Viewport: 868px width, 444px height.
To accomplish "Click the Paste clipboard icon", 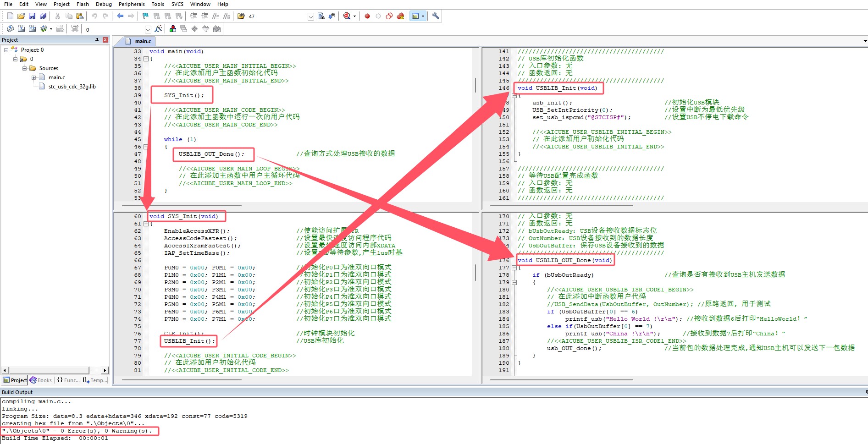I will click(x=80, y=16).
